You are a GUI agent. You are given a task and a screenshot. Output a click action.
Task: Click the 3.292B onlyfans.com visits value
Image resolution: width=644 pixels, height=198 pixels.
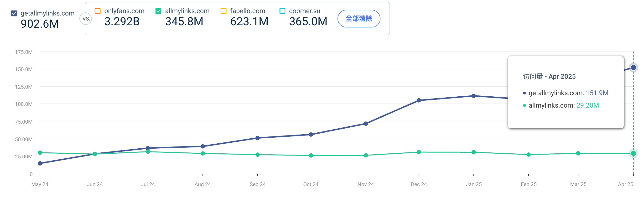[122, 21]
